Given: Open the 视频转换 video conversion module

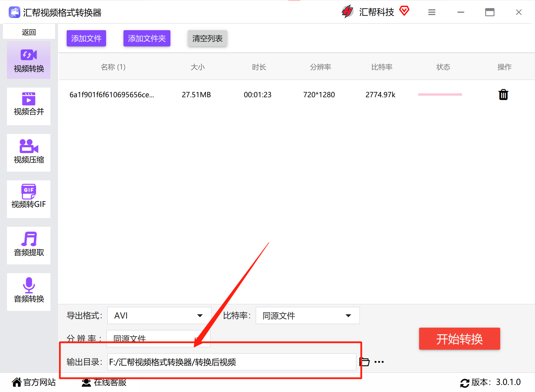Looking at the screenshot, I should pyautogui.click(x=29, y=60).
